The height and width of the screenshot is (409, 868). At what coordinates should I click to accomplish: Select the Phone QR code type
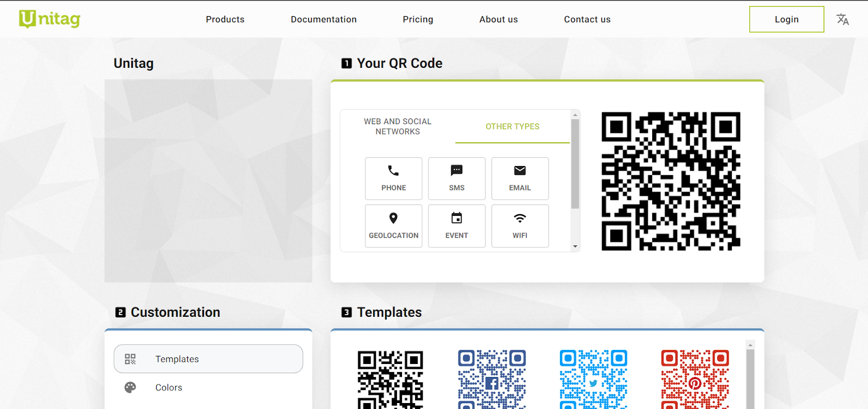393,178
